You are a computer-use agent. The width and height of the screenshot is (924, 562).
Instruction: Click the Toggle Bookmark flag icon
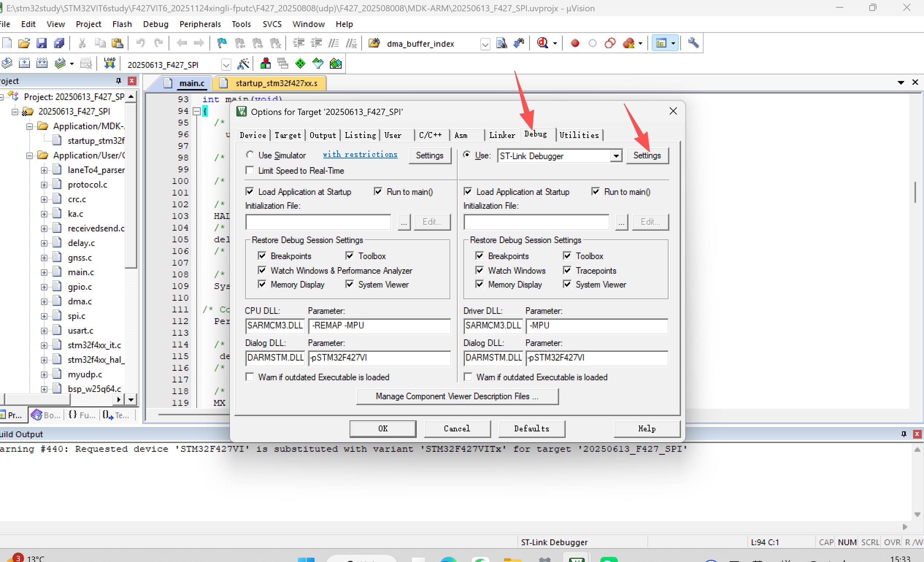(x=222, y=43)
